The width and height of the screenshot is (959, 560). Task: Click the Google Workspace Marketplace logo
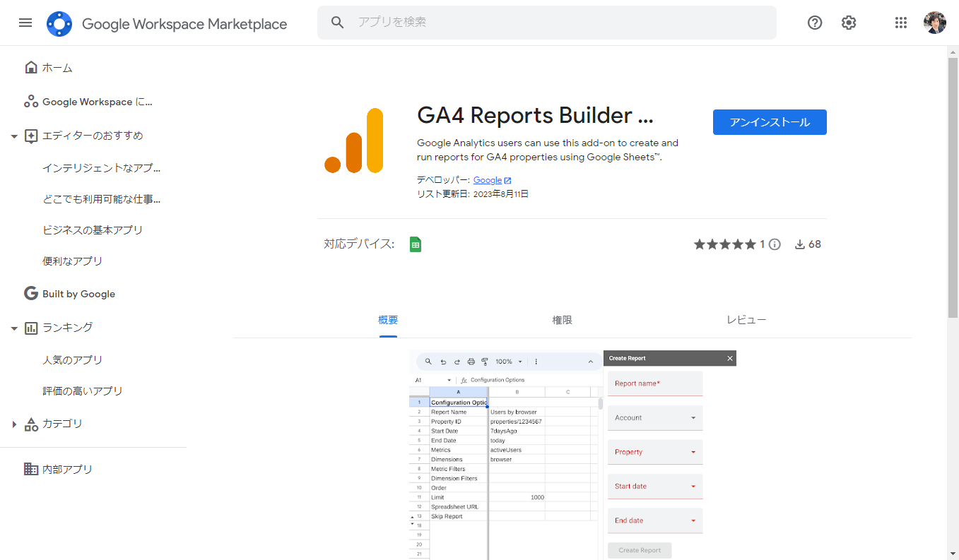(59, 24)
